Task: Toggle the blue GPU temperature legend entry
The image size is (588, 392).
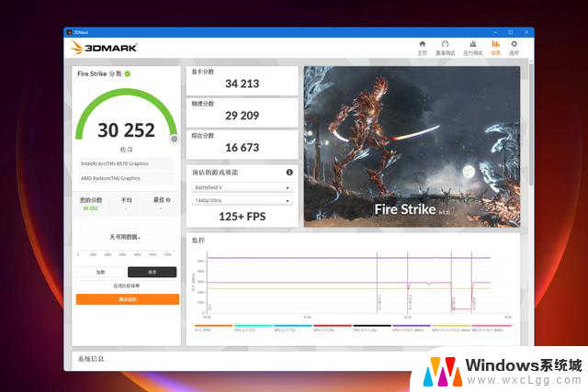Action: pyautogui.click(x=292, y=328)
